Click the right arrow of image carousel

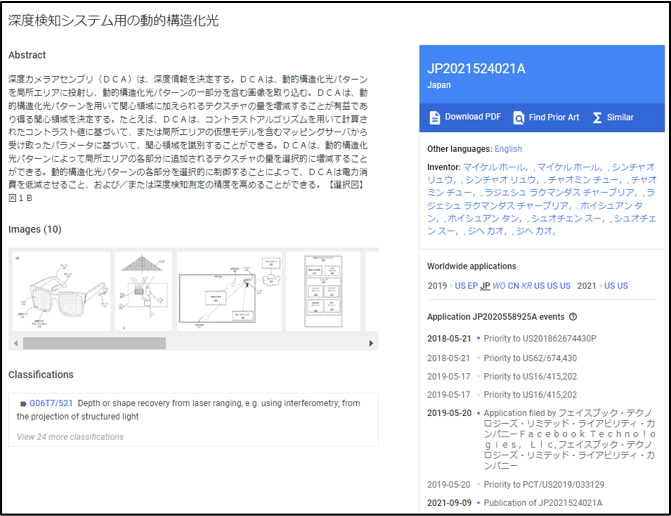coord(371,343)
